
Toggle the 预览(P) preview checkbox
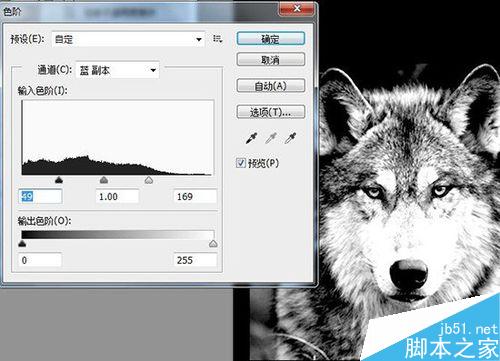point(241,163)
